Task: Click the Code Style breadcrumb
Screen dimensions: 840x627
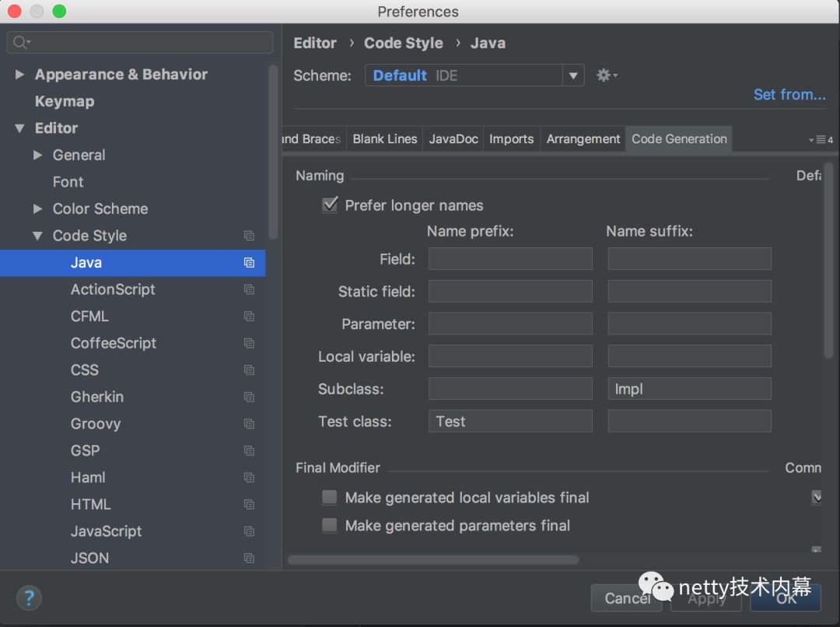Action: pyautogui.click(x=404, y=43)
